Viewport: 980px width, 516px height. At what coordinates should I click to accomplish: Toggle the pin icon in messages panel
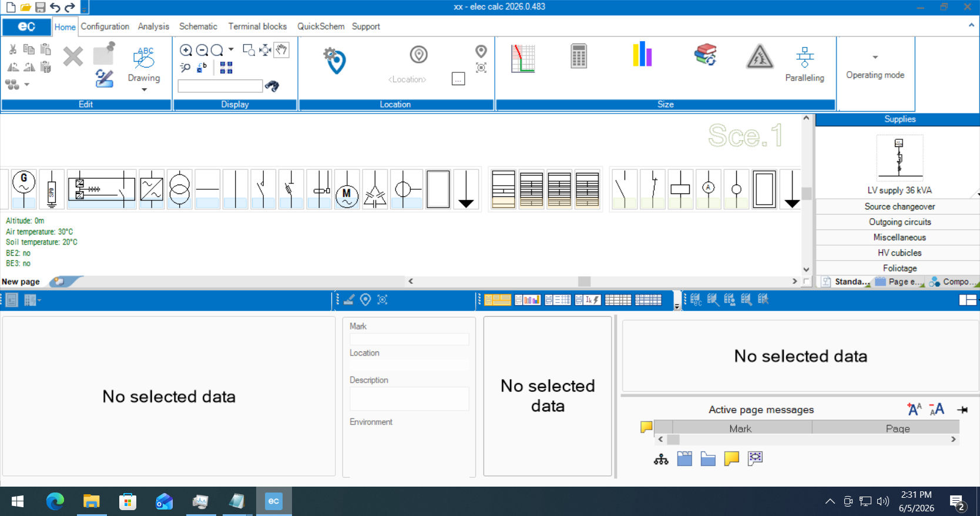(x=962, y=410)
